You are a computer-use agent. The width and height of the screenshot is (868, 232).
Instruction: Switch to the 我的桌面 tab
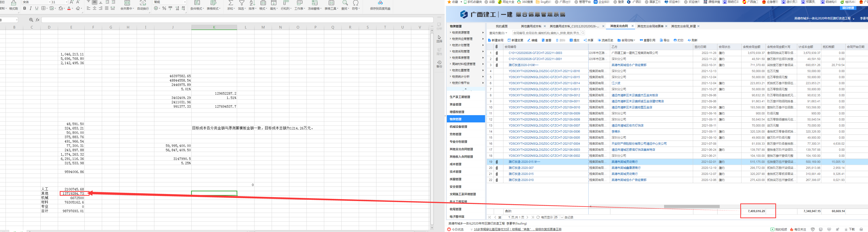tap(501, 26)
